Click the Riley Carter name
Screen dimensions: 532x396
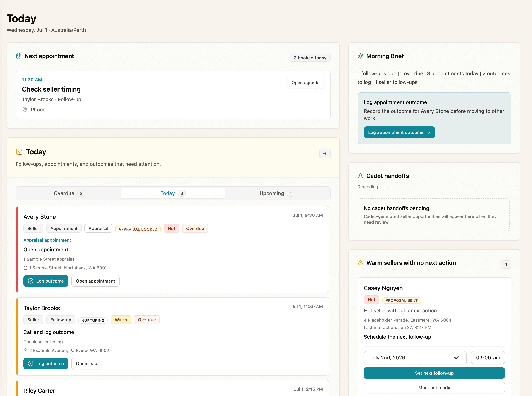point(39,391)
